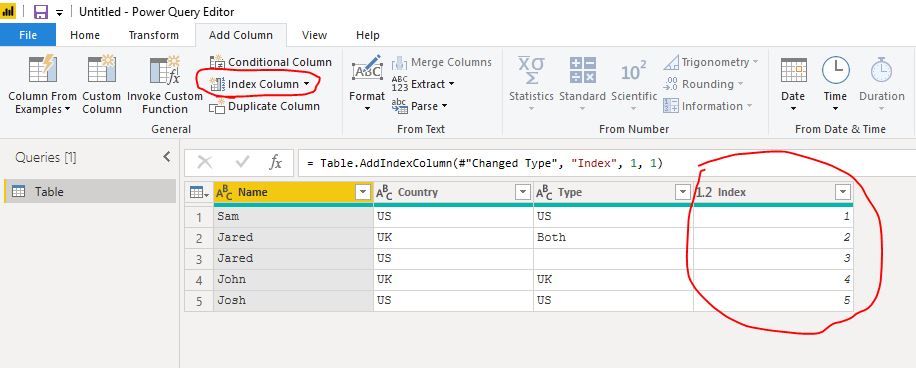Image resolution: width=916 pixels, height=368 pixels.
Task: Click the fx function icon
Action: pyautogui.click(x=276, y=162)
